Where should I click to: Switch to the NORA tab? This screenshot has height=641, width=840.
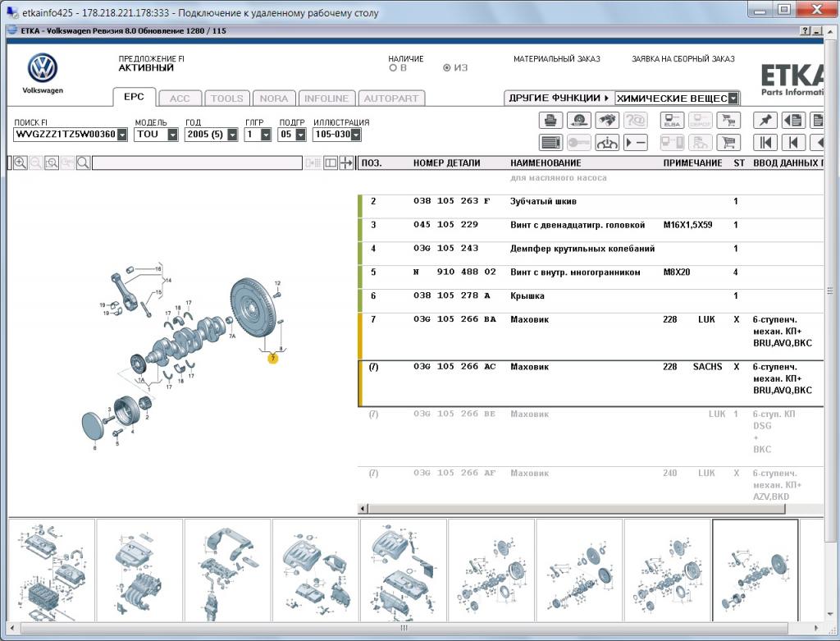[274, 98]
